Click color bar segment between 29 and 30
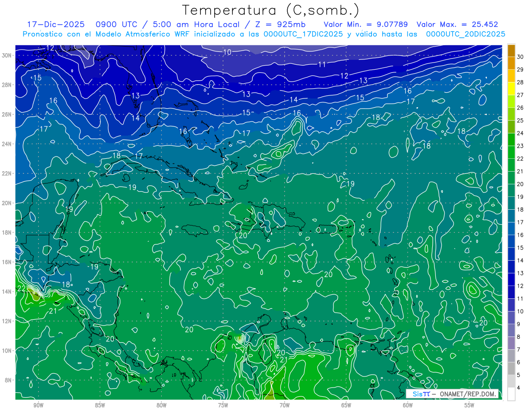532x411 pixels. [x=511, y=63]
